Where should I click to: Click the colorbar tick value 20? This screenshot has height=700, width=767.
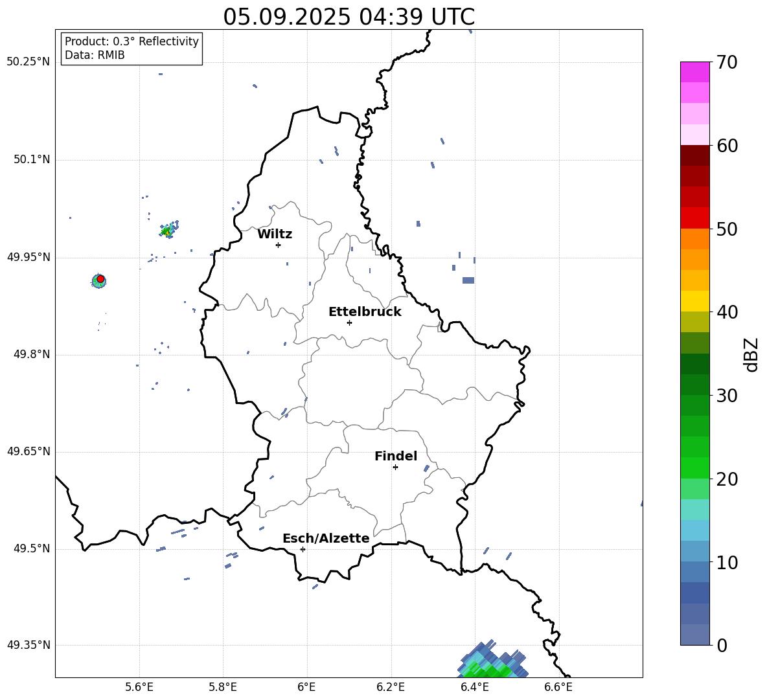pos(727,479)
